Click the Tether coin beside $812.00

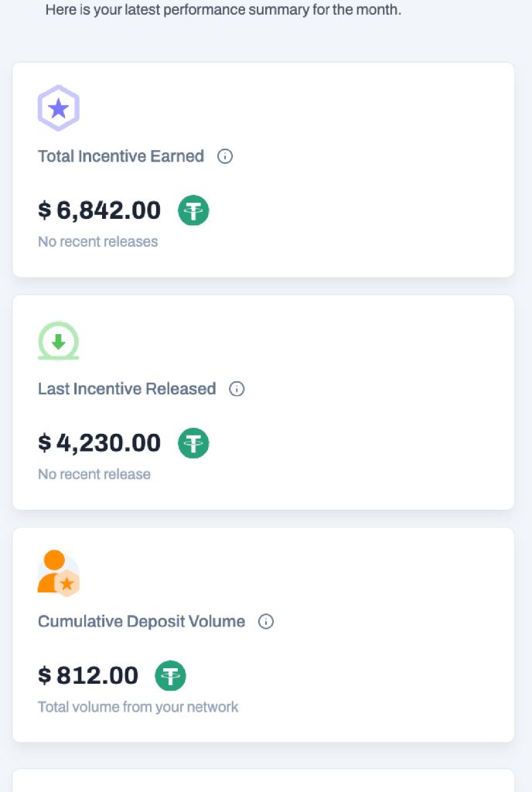coord(170,675)
